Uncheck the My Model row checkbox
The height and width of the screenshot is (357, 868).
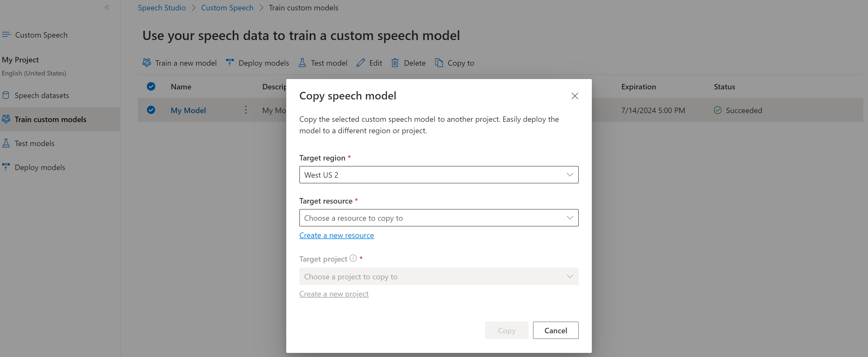(x=151, y=110)
